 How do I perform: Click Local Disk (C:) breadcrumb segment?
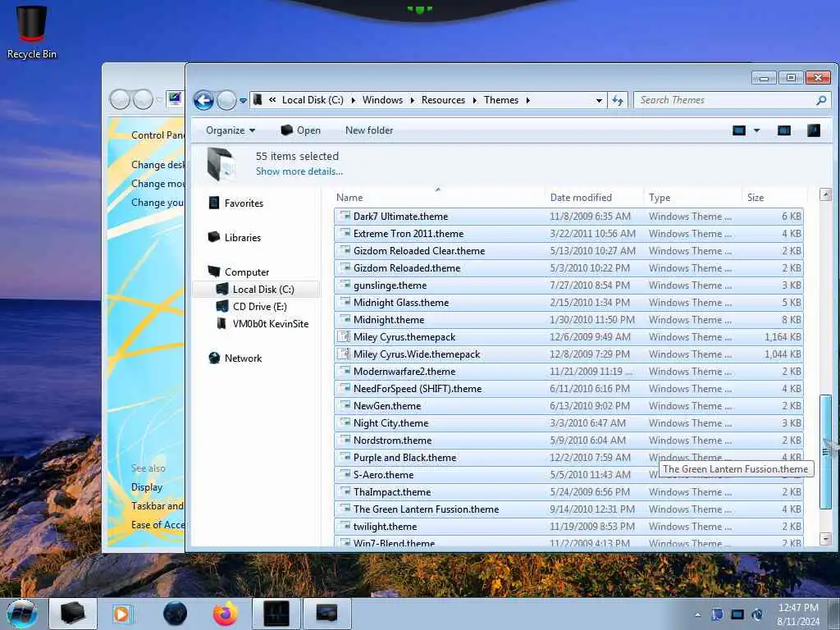[313, 100]
